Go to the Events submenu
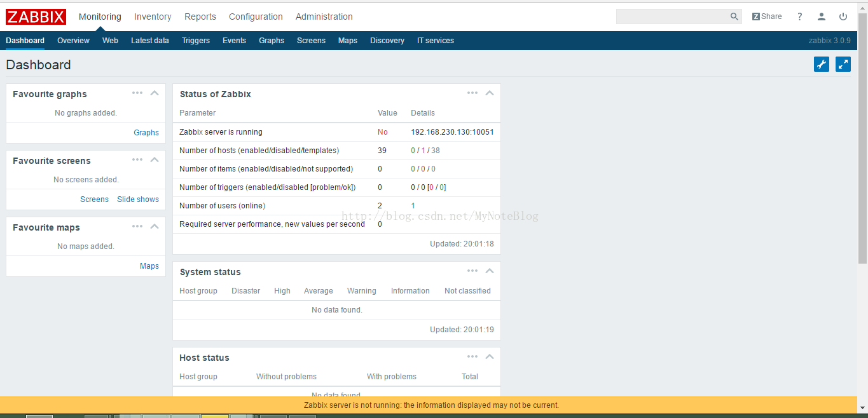The width and height of the screenshot is (868, 418). pos(234,41)
